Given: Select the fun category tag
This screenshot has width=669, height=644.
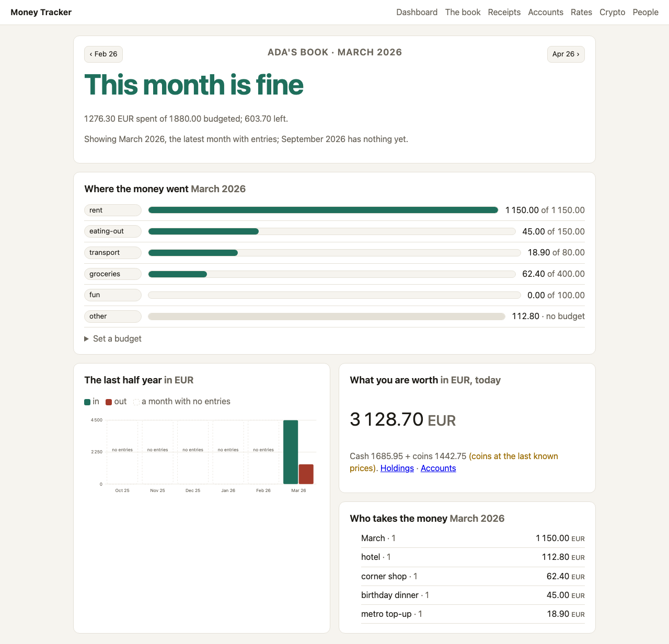Looking at the screenshot, I should click(x=113, y=295).
